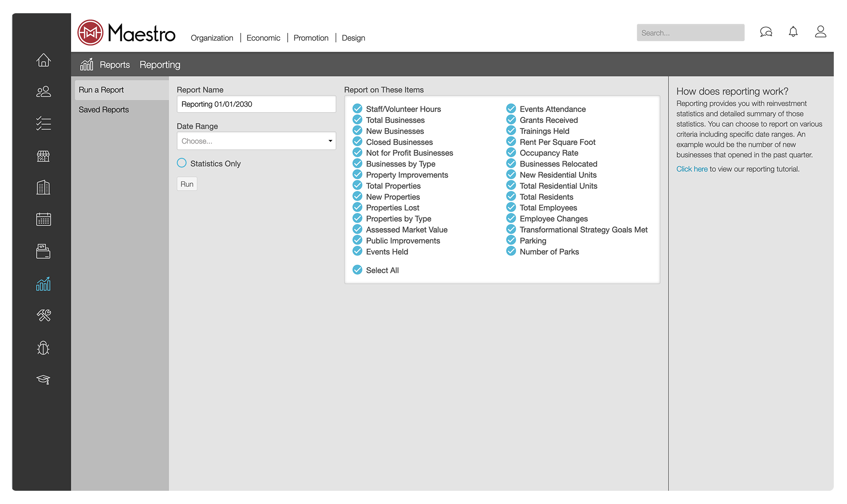Click here to view the reporting tutorial
Image resolution: width=847 pixels, height=504 pixels.
point(692,169)
